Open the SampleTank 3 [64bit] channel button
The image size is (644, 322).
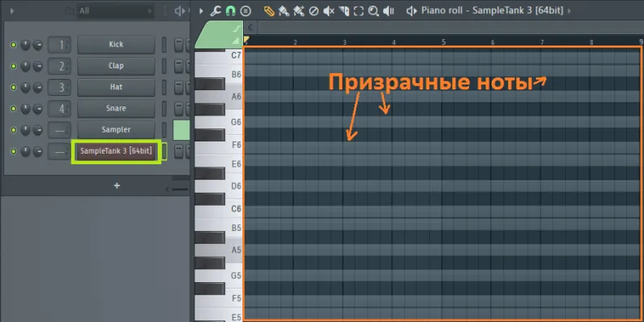(x=116, y=151)
